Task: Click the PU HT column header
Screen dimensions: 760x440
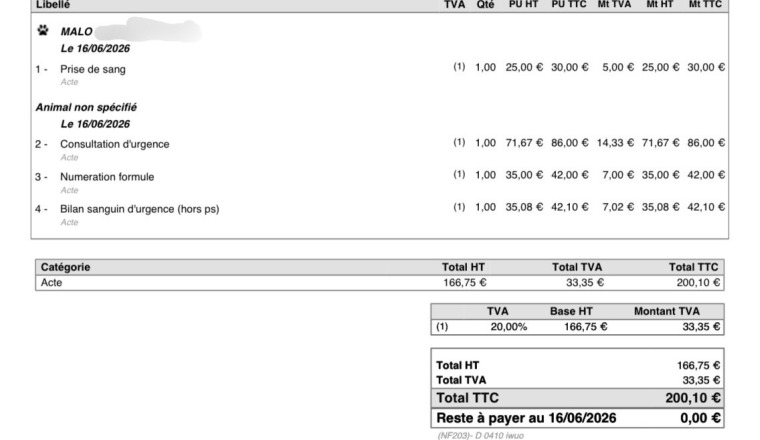Action: point(523,4)
